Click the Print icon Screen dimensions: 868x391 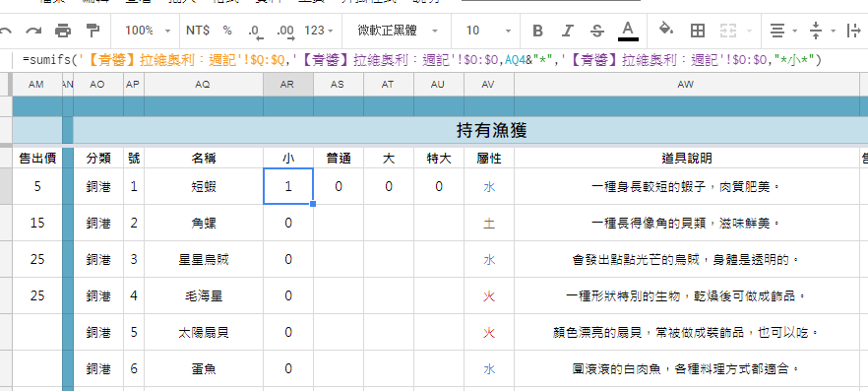63,31
